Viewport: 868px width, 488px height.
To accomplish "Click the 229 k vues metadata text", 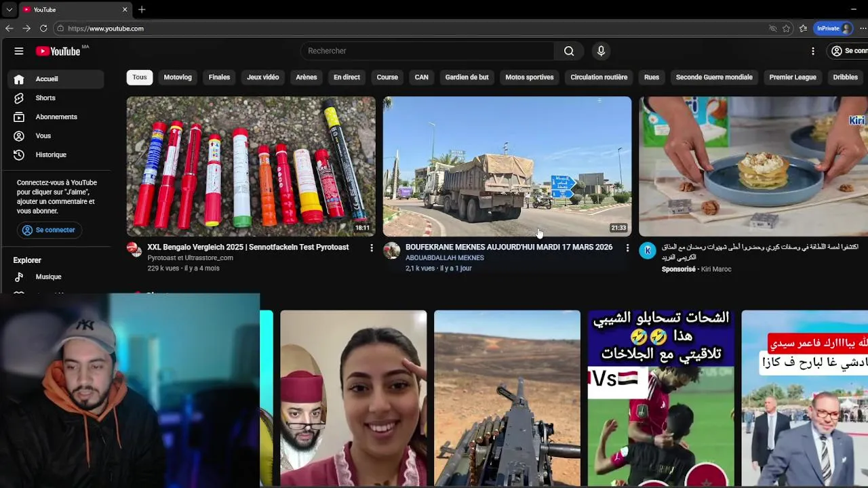I will (x=163, y=268).
